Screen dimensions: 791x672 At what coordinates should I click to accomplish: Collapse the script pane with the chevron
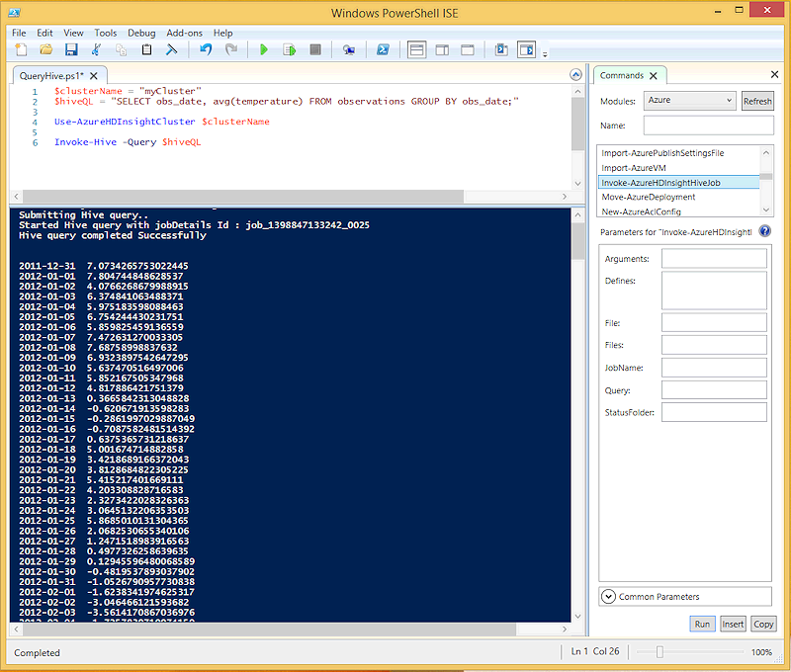coord(575,75)
